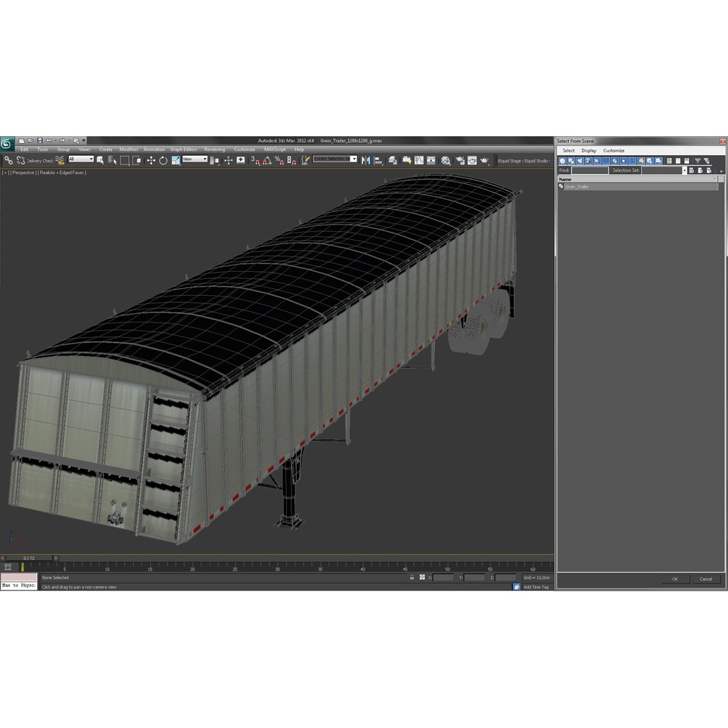The image size is (728, 728).
Task: Click Select and Manipulate icon
Action: 229,160
